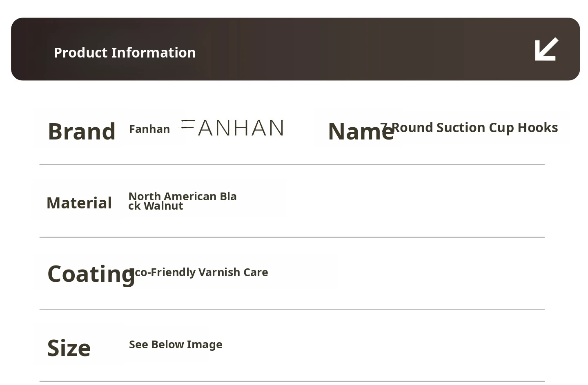Click the divider line below Material row
The height and width of the screenshot is (385, 588).
click(292, 237)
